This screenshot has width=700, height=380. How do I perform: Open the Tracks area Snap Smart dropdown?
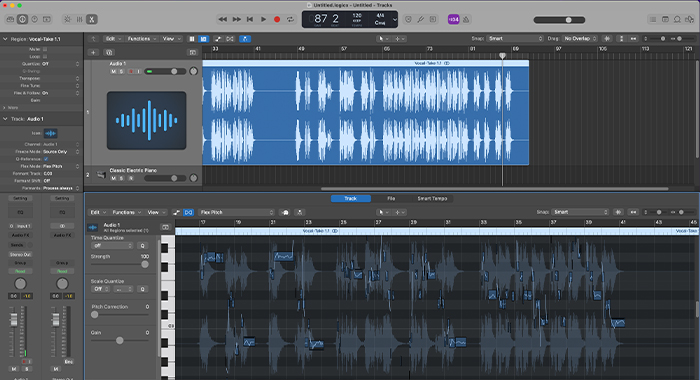coord(515,38)
